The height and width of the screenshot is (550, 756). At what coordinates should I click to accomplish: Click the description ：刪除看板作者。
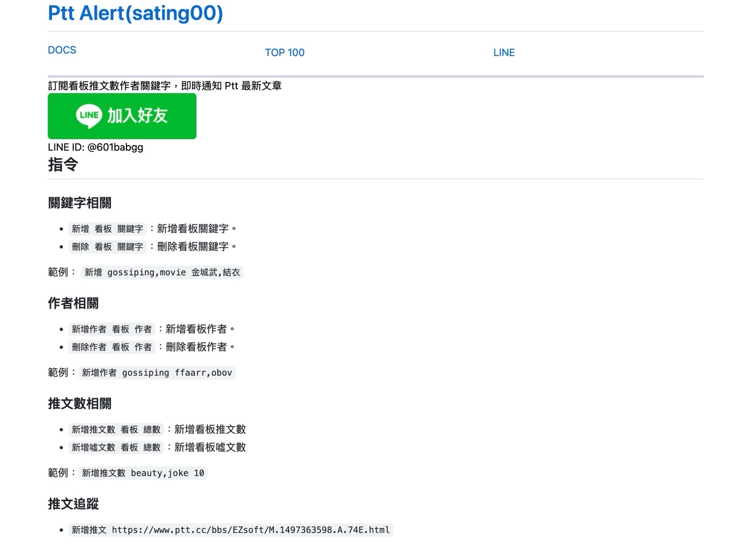pos(196,347)
